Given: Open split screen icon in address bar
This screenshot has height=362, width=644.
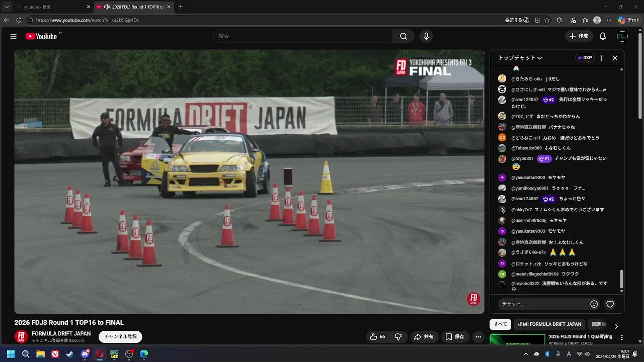Looking at the screenshot, I should [x=537, y=20].
